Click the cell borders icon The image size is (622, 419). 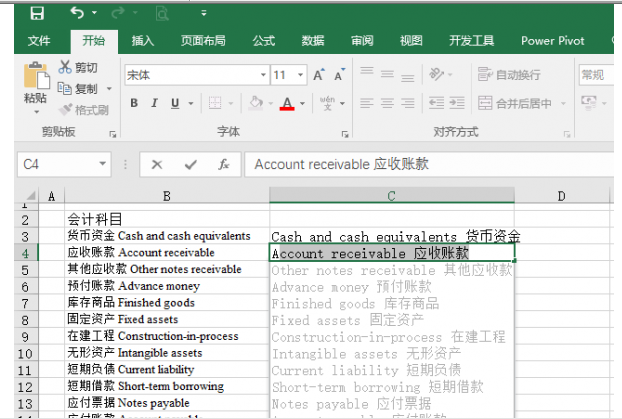tap(215, 103)
